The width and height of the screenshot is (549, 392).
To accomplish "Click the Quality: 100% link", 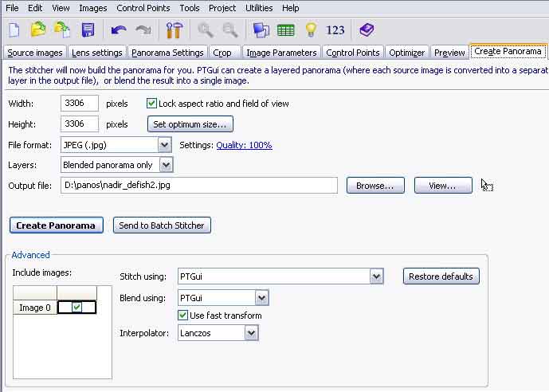I will (x=244, y=145).
